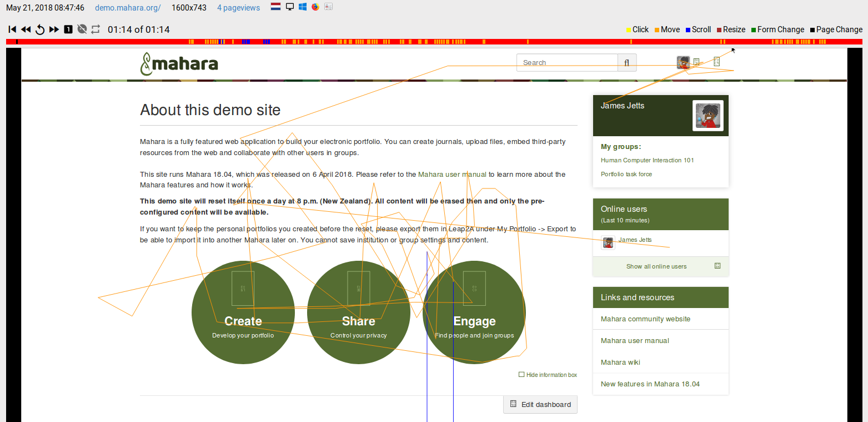Click the Create circle heading
The height and width of the screenshot is (422, 868).
[243, 321]
